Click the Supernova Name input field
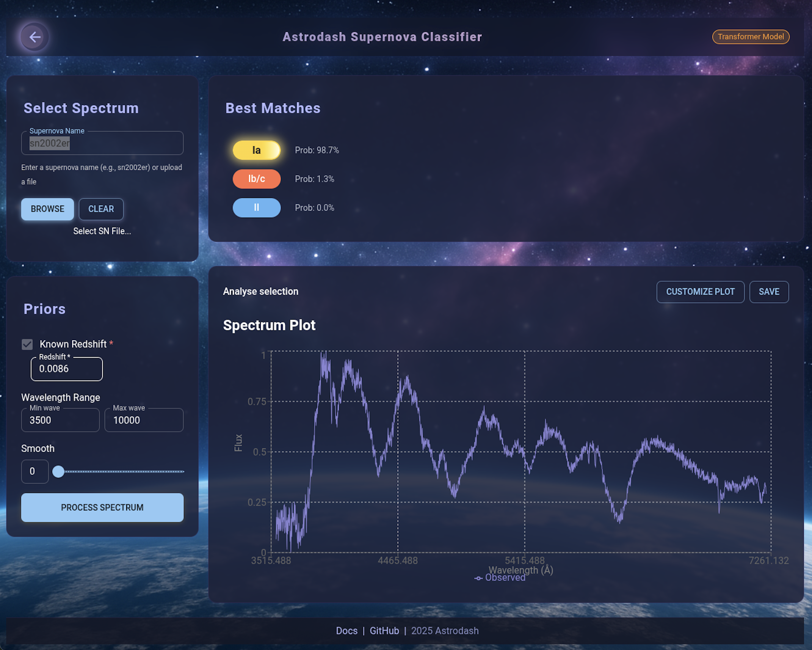Screen dimensions: 812x650 (x=102, y=143)
